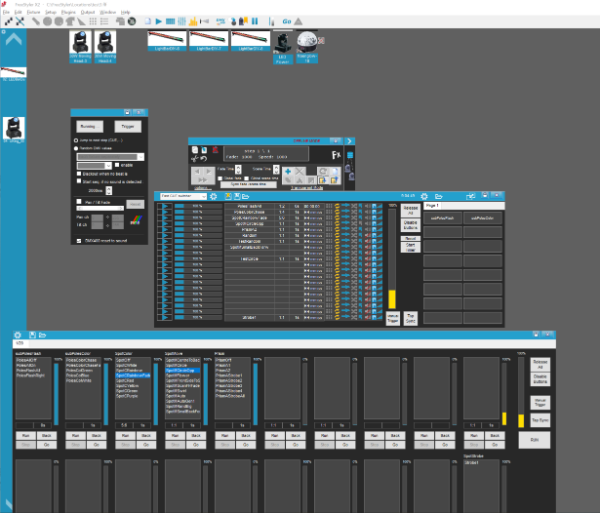Open the cuelist selector dropdown
The width and height of the screenshot is (600, 513).
tap(181, 196)
